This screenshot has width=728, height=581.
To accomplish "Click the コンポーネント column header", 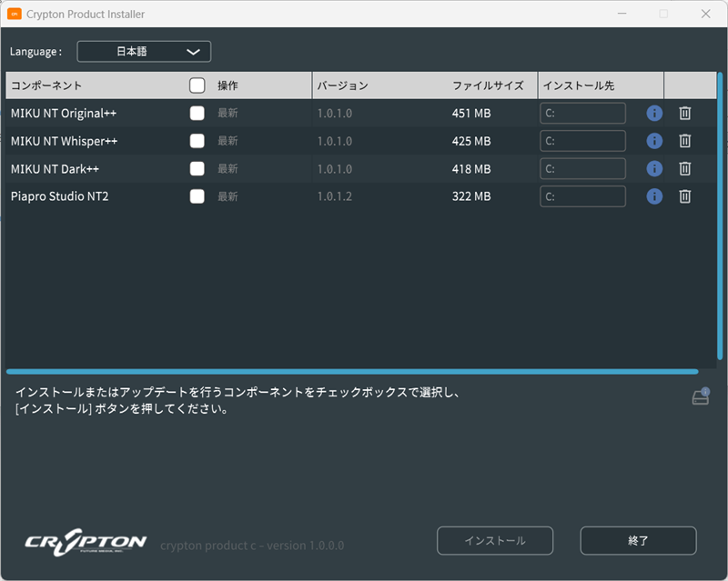I will coord(46,85).
